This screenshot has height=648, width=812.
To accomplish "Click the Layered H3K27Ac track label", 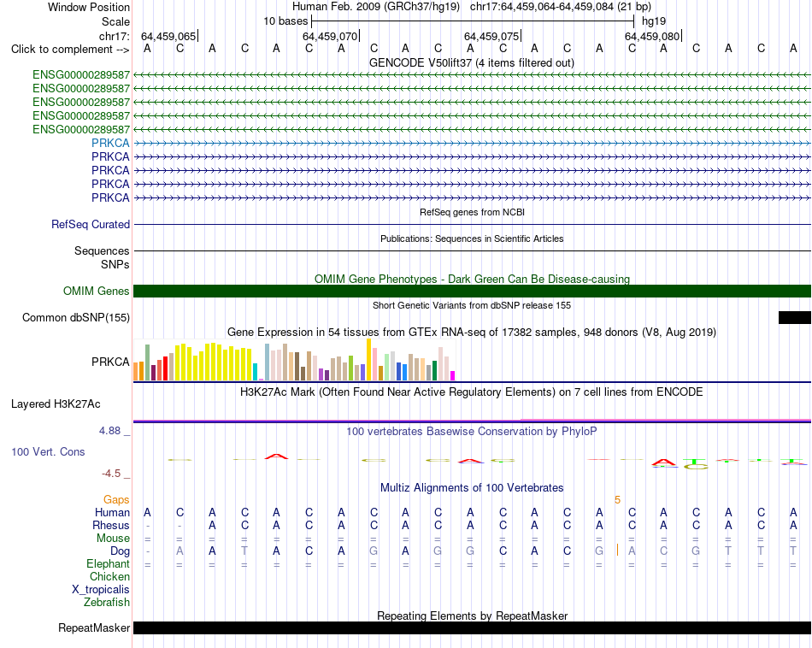I will (56, 404).
